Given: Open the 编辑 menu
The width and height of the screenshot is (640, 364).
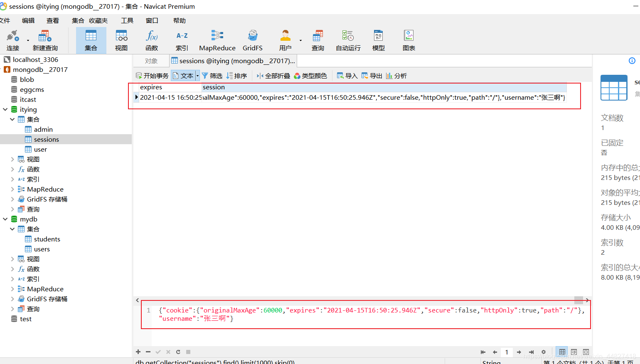Looking at the screenshot, I should (x=28, y=20).
